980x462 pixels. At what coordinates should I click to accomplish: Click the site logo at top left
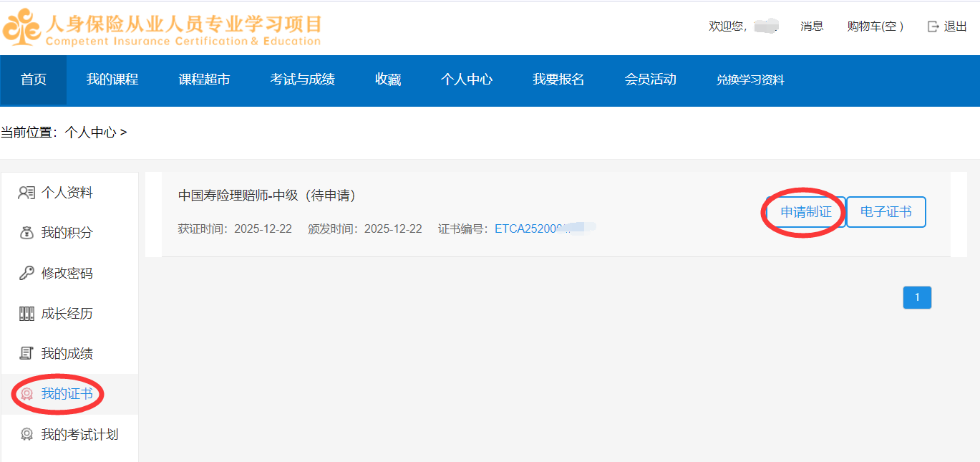click(x=21, y=27)
